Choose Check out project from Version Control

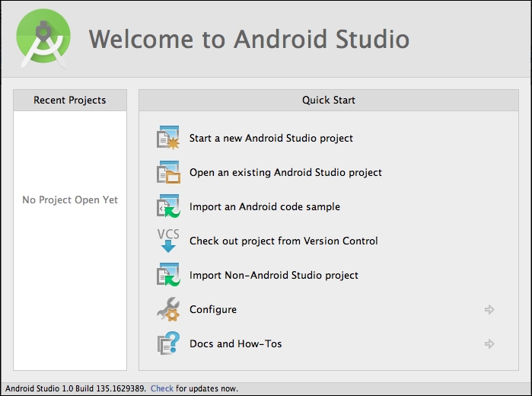(283, 241)
